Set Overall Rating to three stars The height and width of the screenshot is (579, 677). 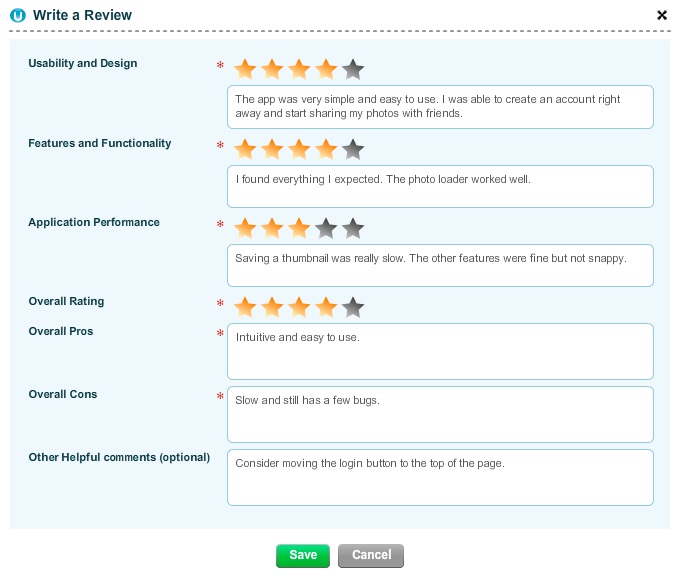pyautogui.click(x=299, y=307)
